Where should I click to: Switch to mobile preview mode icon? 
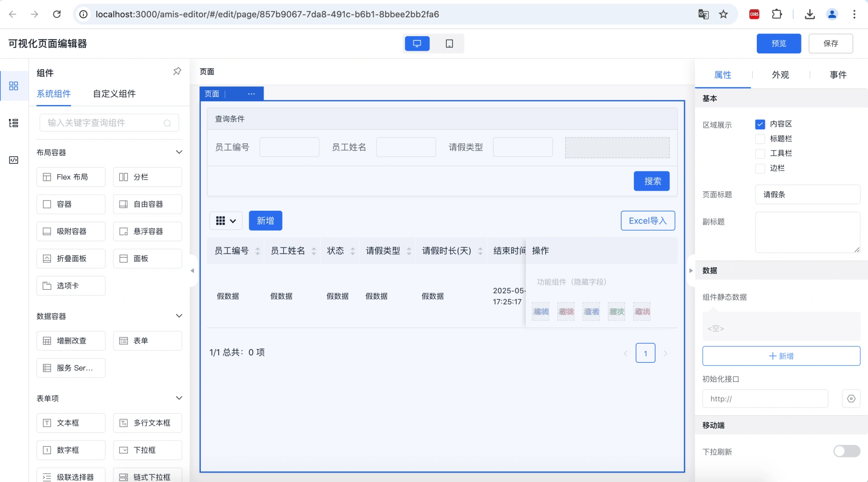click(449, 43)
